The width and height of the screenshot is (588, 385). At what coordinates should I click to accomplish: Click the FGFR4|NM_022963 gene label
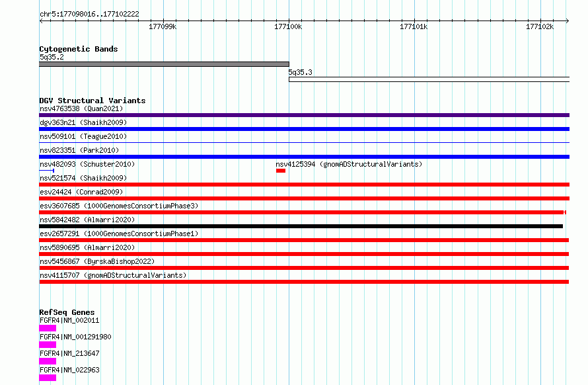[69, 370]
